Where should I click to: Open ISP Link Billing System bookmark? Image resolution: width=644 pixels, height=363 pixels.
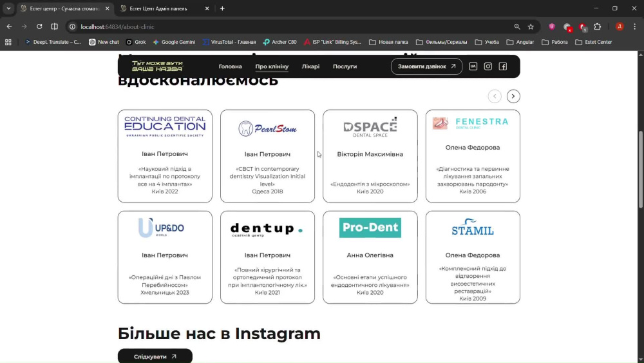[332, 42]
